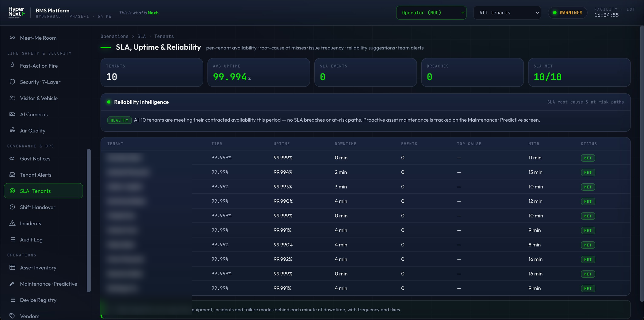Screen dimensions: 644x320
Task: Click the Visitor & Vehicle people icon
Action: [x=12, y=98]
